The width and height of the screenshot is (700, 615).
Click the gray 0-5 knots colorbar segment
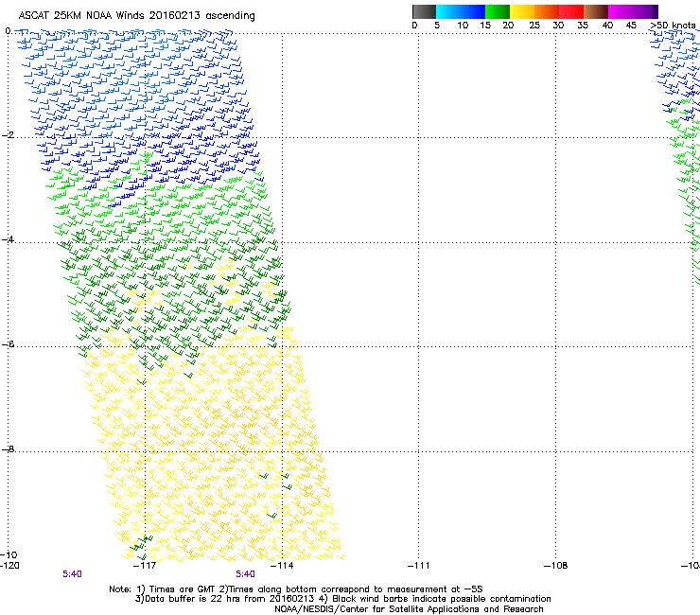[x=424, y=11]
